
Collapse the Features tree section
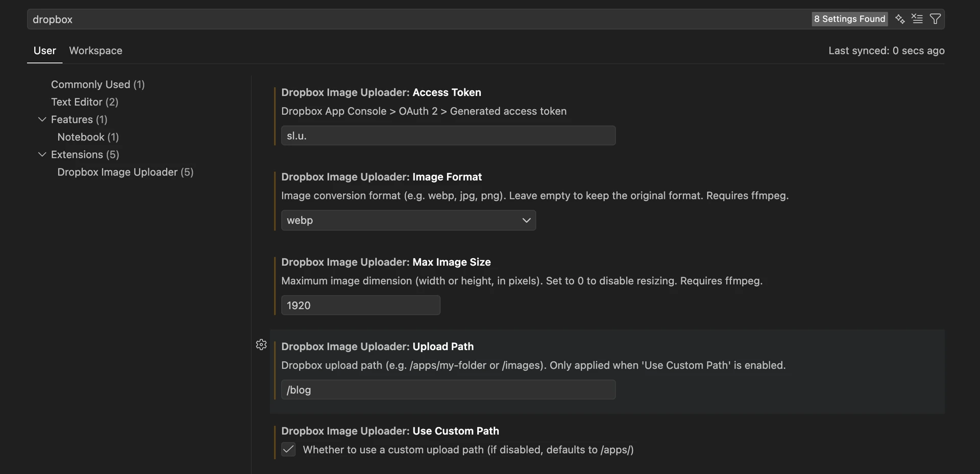pyautogui.click(x=42, y=119)
